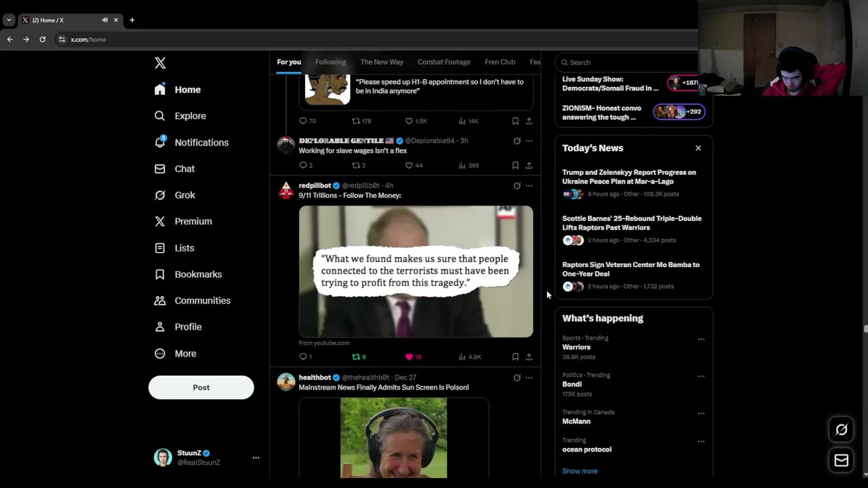Share the redpillbot post
This screenshot has width=868, height=488.
point(529,357)
